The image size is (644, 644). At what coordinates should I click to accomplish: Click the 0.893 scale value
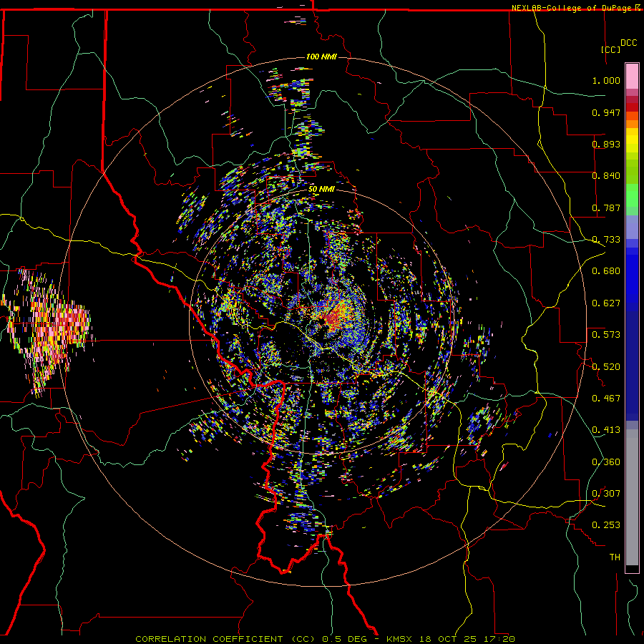coord(606,144)
